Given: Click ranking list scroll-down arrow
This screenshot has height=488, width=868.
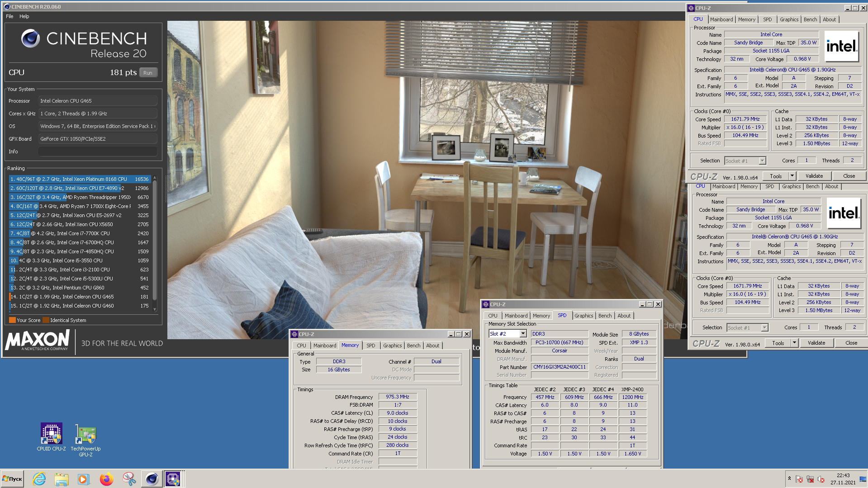Looking at the screenshot, I should coord(155,309).
